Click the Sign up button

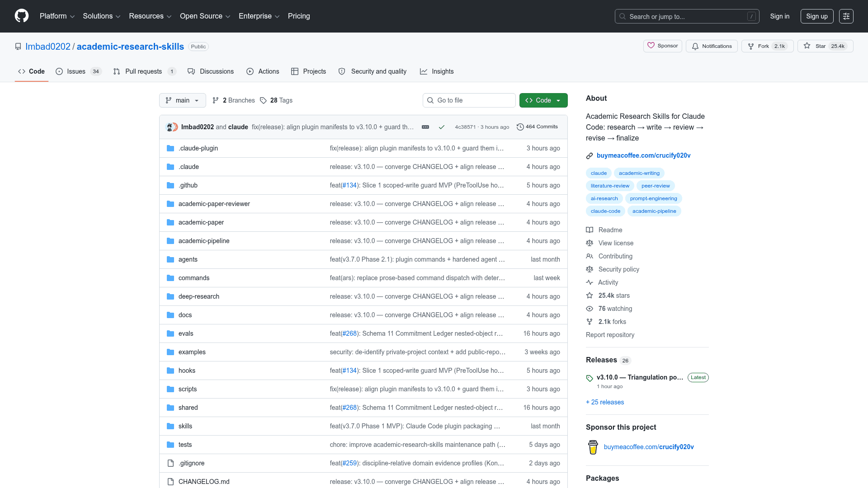coord(817,16)
